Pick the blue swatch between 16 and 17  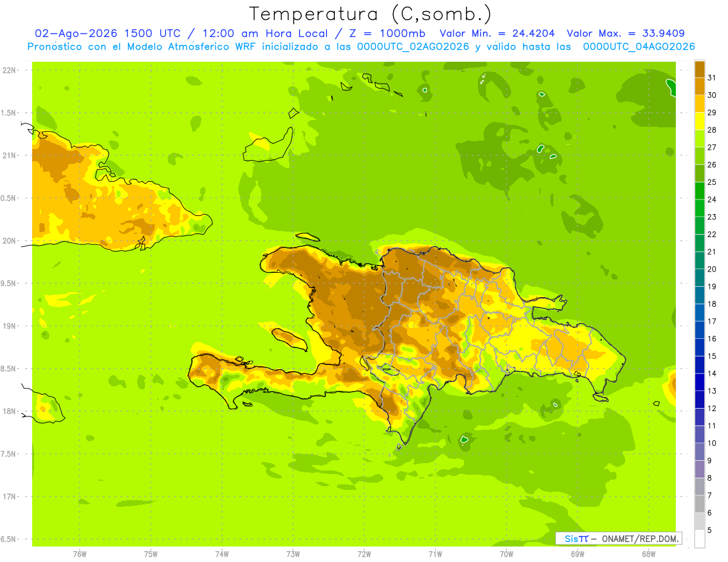(699, 330)
